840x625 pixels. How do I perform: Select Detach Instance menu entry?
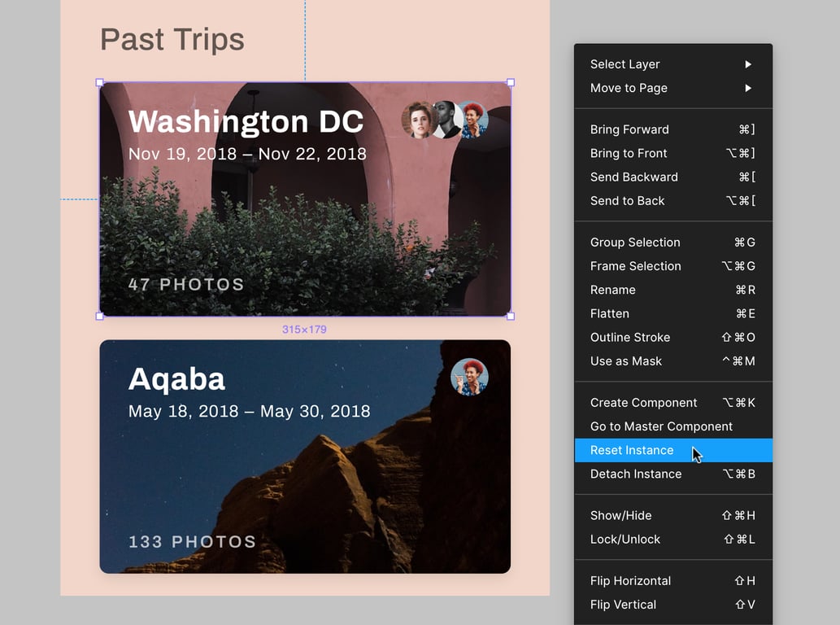635,474
